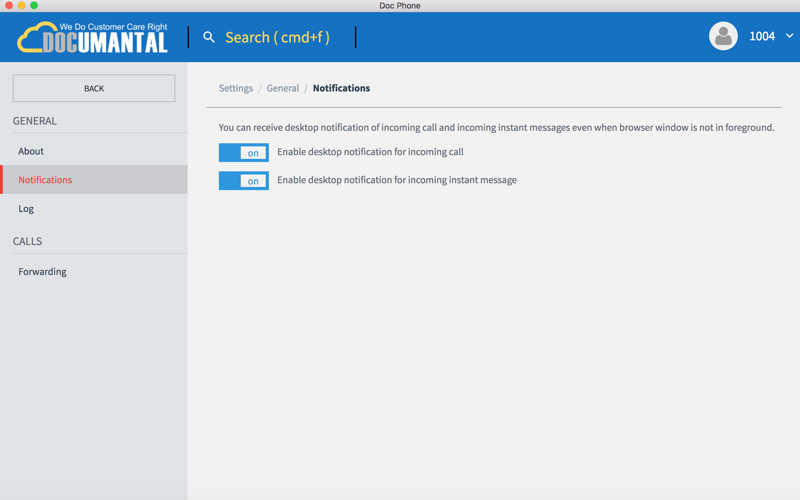Click the Documantal cloud logo
The height and width of the screenshot is (500, 800).
pos(92,37)
